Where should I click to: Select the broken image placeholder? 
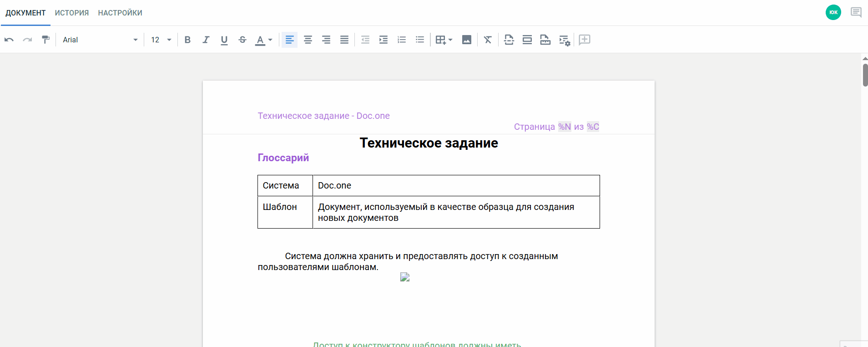pos(405,277)
